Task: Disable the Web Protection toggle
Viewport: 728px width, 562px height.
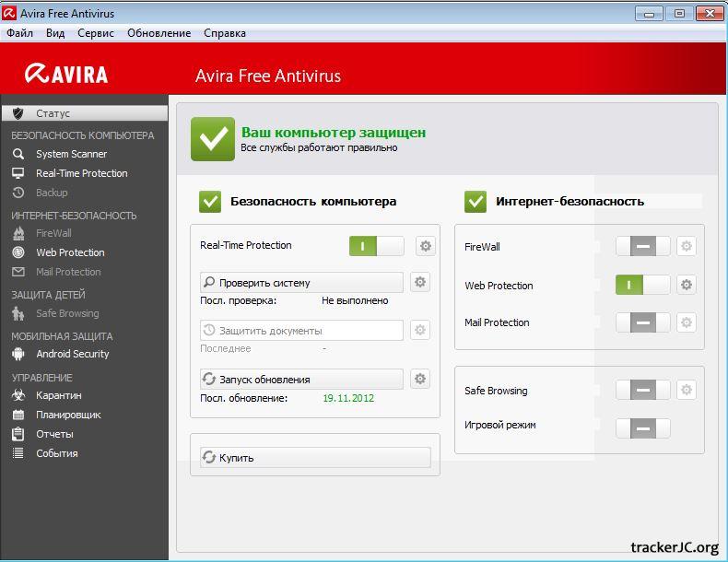Action: coord(642,285)
